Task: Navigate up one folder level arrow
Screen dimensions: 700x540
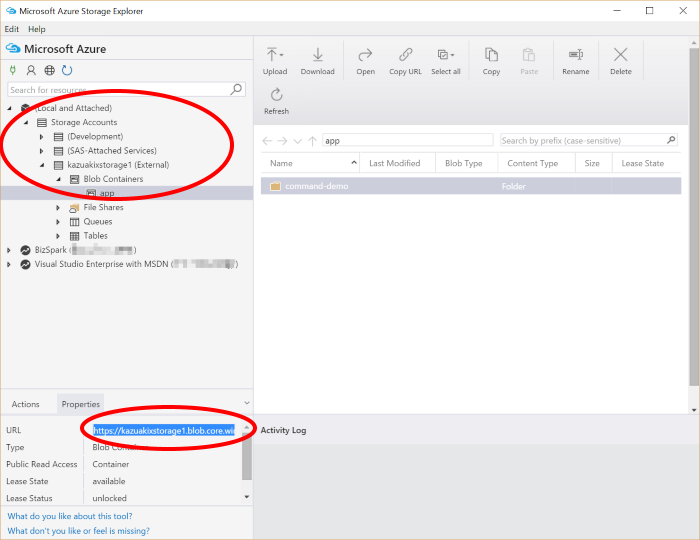Action: pos(312,141)
